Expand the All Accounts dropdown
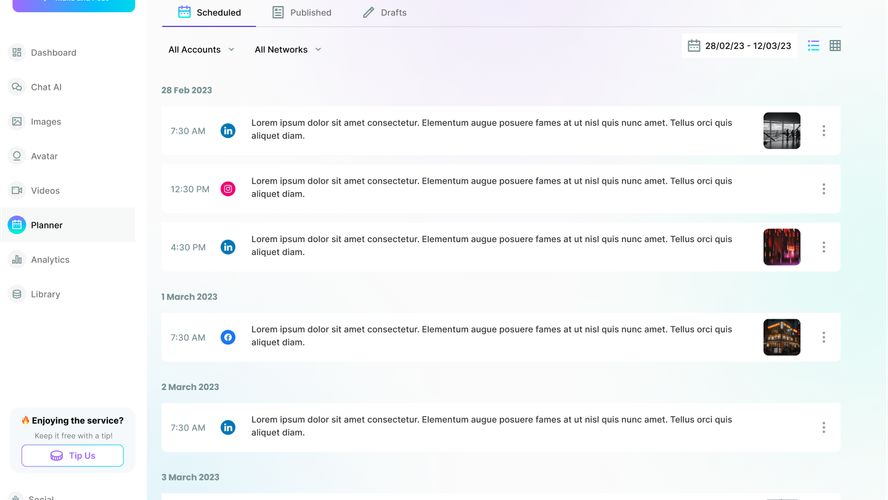The image size is (888, 500). coord(201,50)
